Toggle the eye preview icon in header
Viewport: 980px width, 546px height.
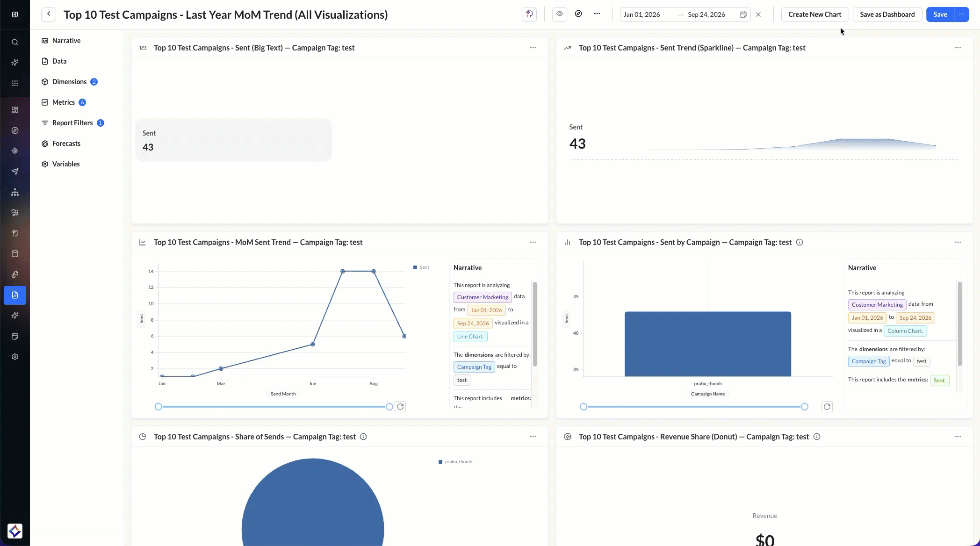point(560,14)
